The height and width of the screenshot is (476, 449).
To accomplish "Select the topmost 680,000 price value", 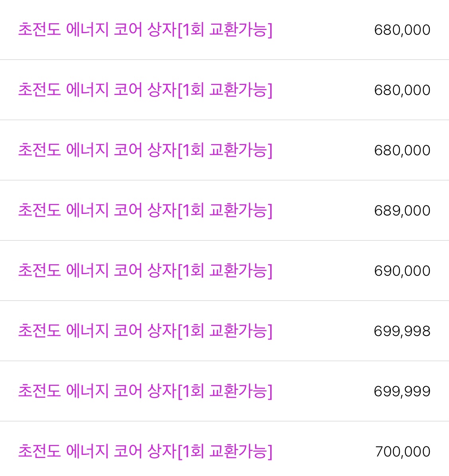I will point(402,30).
